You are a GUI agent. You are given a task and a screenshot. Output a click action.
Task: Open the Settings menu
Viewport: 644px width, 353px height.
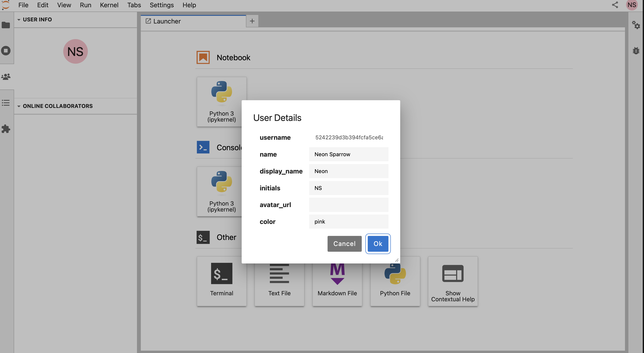pyautogui.click(x=162, y=5)
